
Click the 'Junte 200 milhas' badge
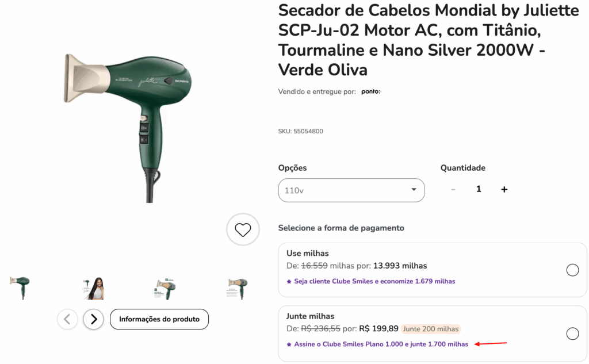pyautogui.click(x=430, y=329)
